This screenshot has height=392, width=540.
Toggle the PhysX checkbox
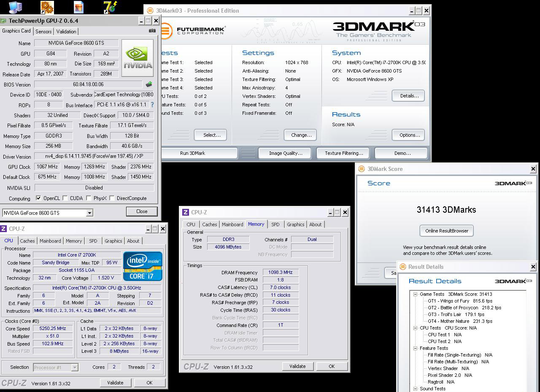point(89,198)
